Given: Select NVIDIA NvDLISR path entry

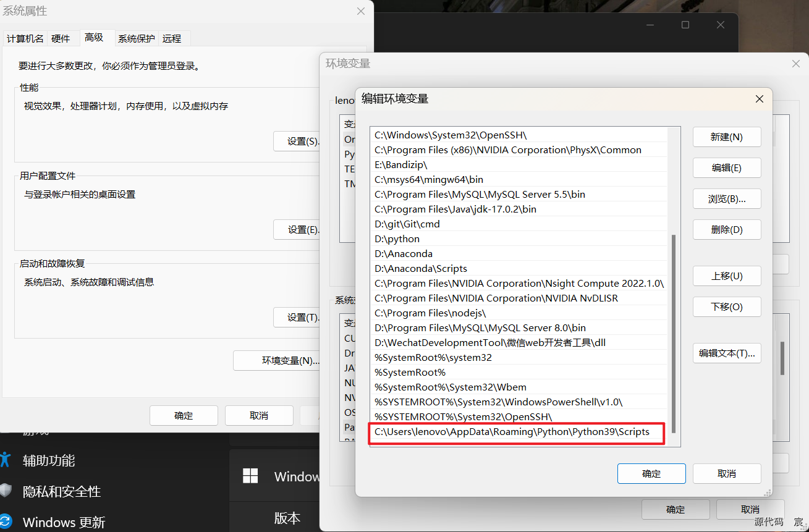Looking at the screenshot, I should tap(519, 298).
